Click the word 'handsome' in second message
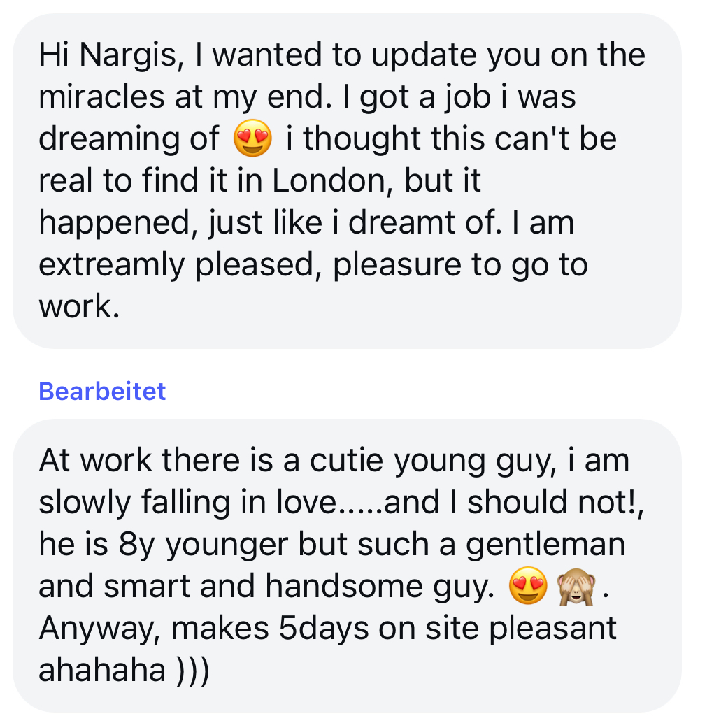Screen dimensions: 728x723 tap(344, 586)
